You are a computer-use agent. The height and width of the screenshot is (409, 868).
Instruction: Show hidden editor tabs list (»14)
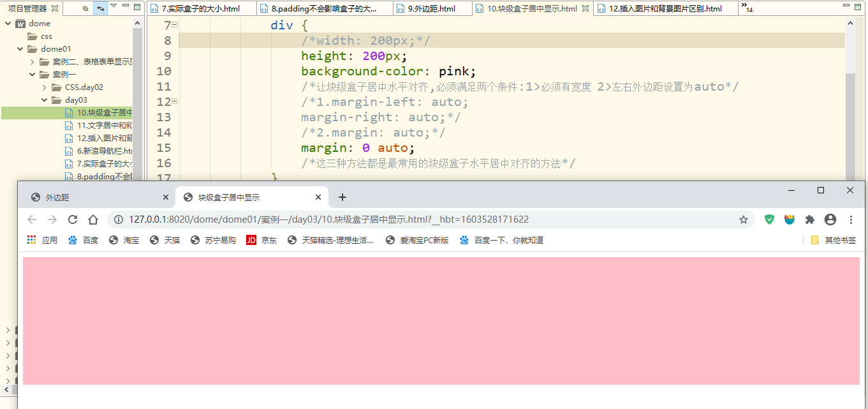click(747, 8)
